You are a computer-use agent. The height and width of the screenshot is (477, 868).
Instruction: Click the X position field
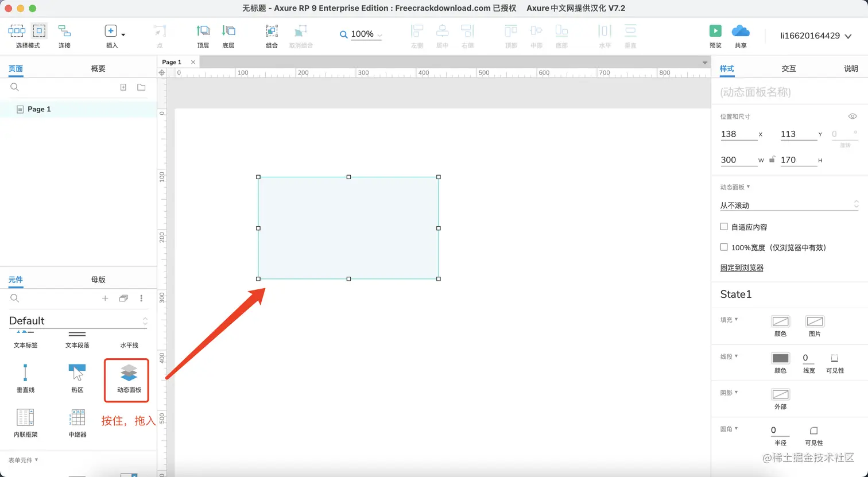click(739, 134)
